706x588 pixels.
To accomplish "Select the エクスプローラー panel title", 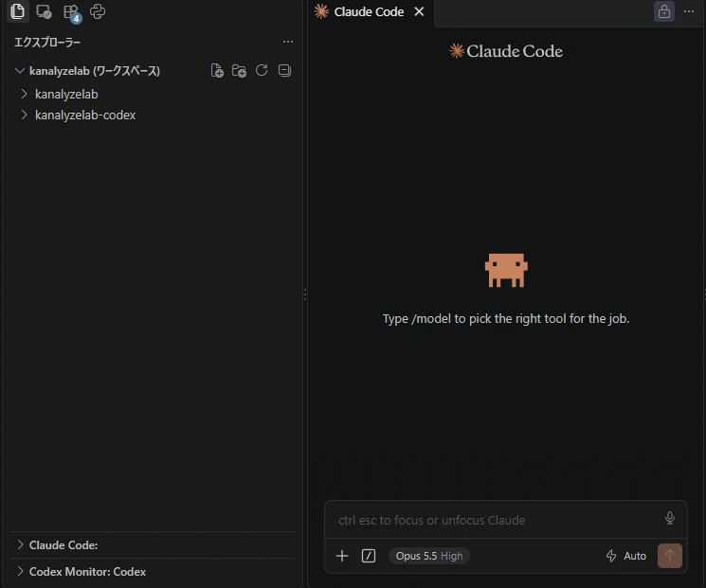I will coord(47,43).
